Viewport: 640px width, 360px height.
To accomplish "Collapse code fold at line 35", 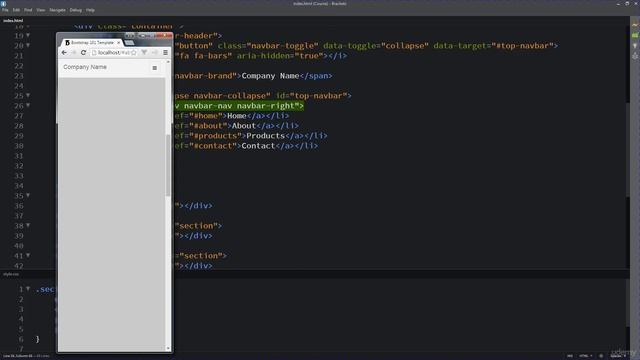I will tap(28, 196).
